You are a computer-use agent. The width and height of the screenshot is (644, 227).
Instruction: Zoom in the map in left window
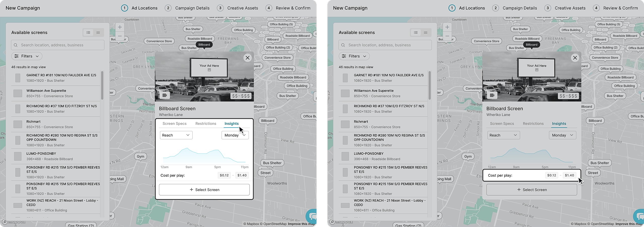(120, 27)
